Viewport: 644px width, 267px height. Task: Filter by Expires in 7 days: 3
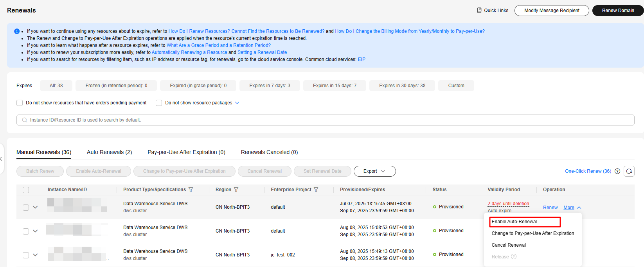point(270,86)
